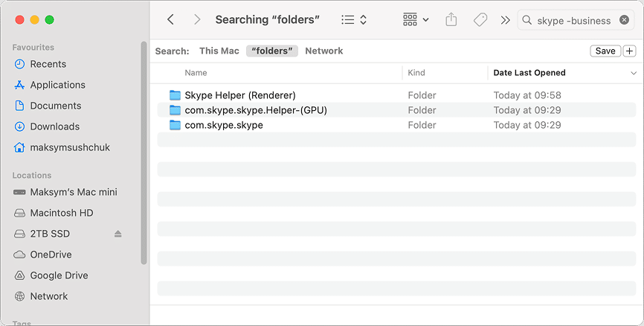
Task: Click the search magnifier icon
Action: 527,20
